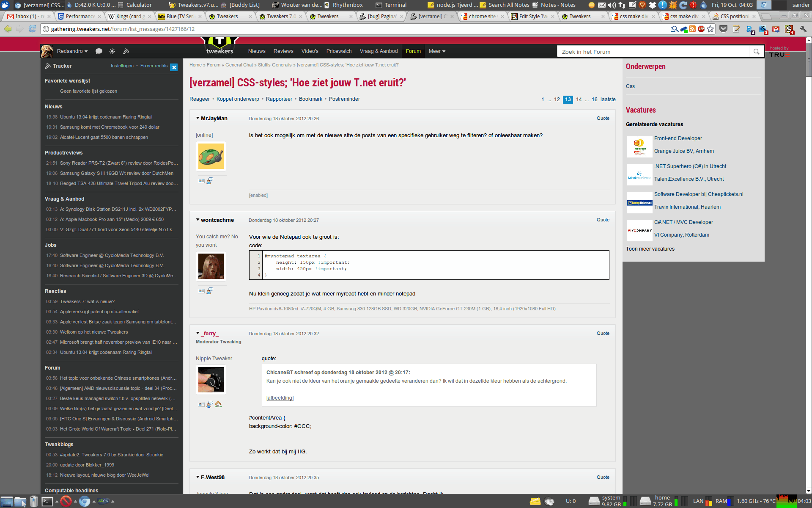This screenshot has width=812, height=508.
Task: Click Quote on the _ferry_ post
Action: point(603,333)
